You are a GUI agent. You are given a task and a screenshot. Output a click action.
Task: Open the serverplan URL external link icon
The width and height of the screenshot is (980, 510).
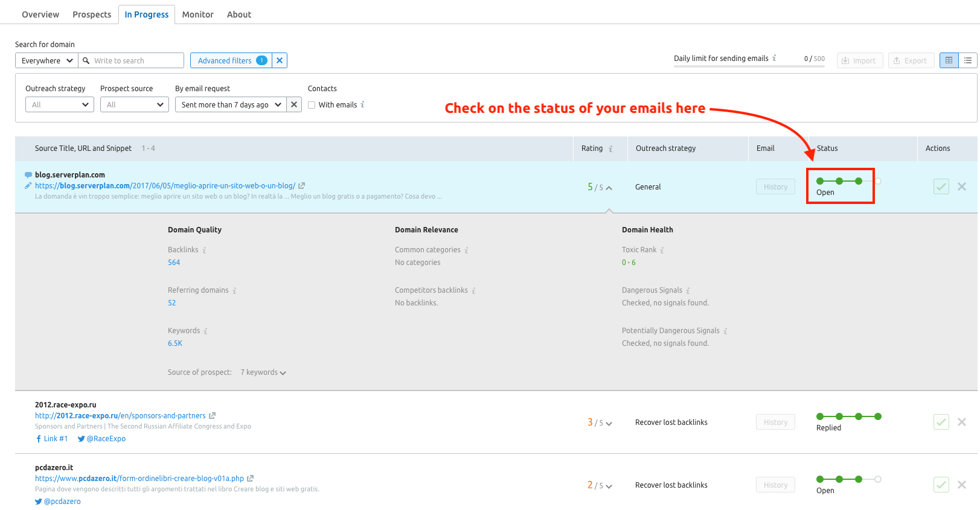pos(302,186)
